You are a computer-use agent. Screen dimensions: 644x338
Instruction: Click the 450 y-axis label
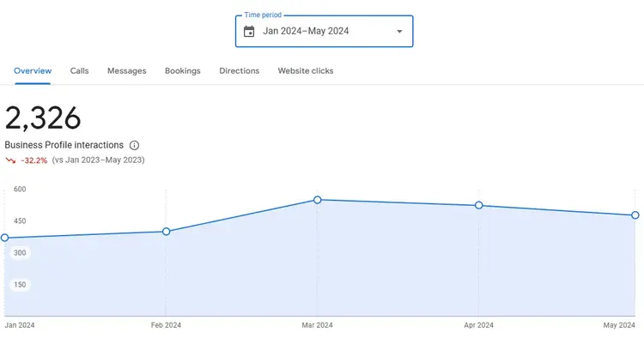pyautogui.click(x=20, y=221)
